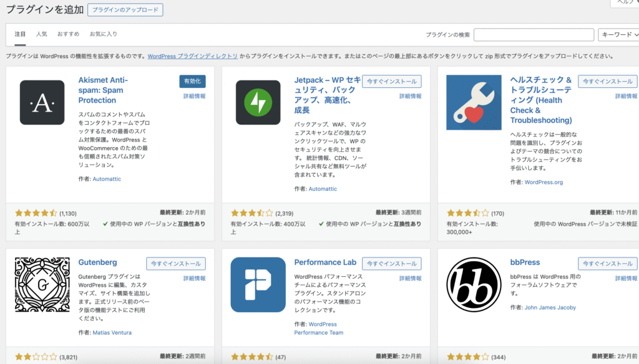Open 詳細情報 for Gutenberg
This screenshot has width=639, height=364.
coord(195,279)
